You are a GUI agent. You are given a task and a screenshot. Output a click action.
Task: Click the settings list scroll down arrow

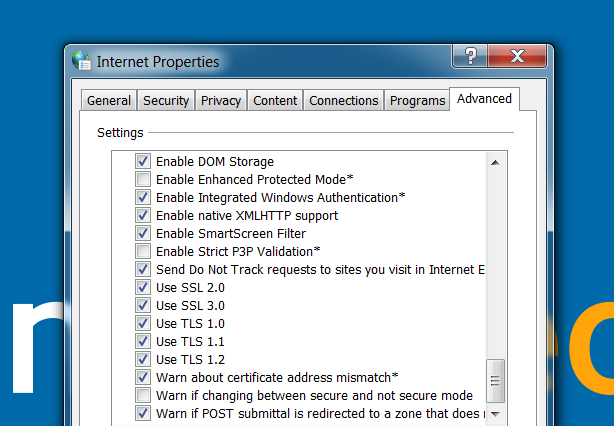coord(495,414)
